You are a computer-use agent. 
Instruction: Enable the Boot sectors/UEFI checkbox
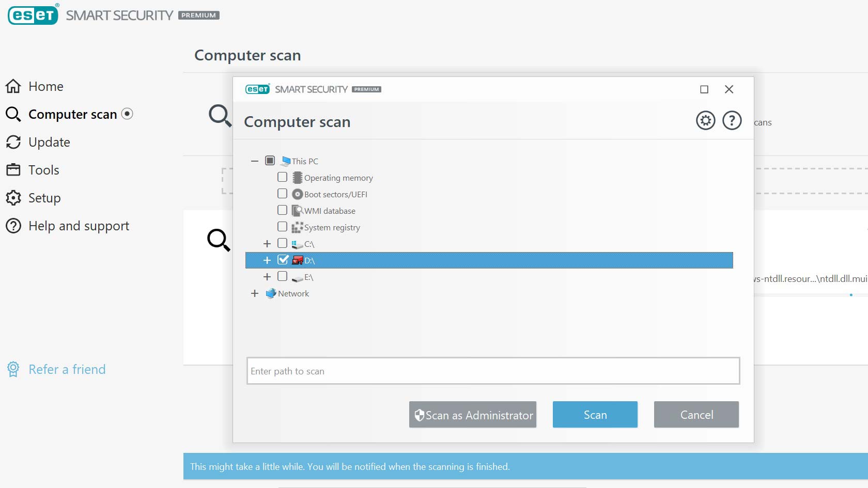tap(282, 194)
